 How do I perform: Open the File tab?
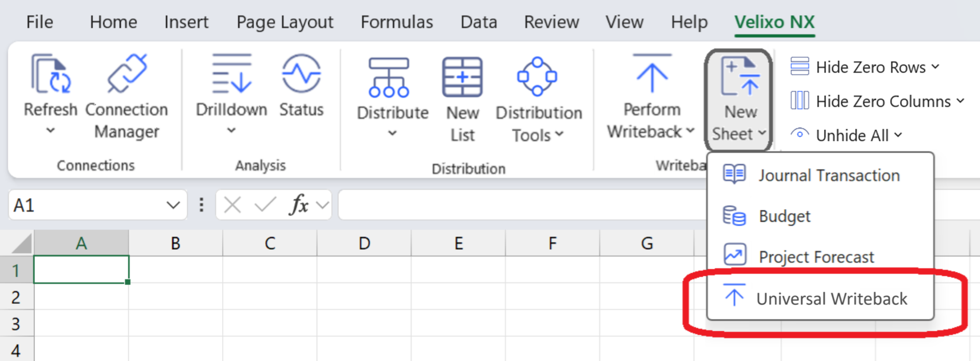pos(40,22)
